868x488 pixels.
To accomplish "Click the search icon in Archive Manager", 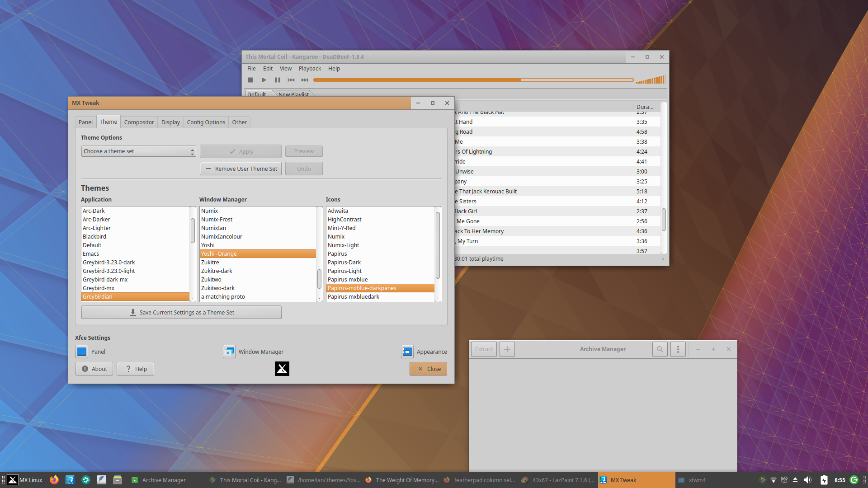I will pyautogui.click(x=660, y=349).
